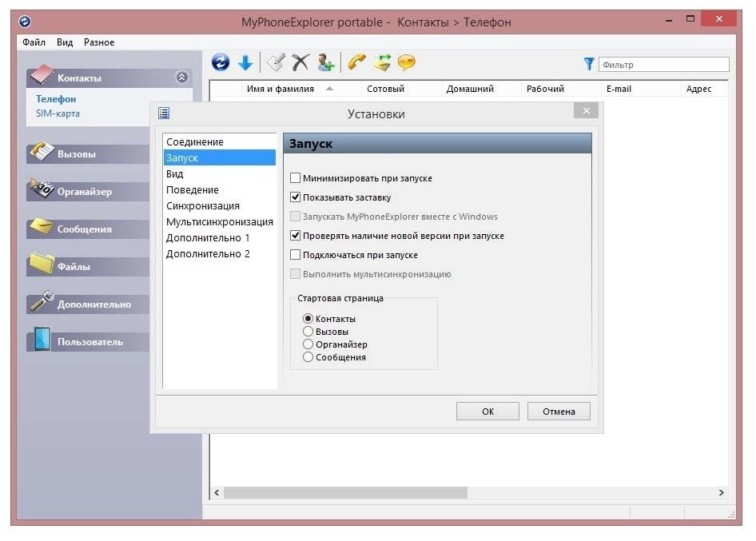Open the Пользователь sidebar section
756x541 pixels.
[88, 342]
